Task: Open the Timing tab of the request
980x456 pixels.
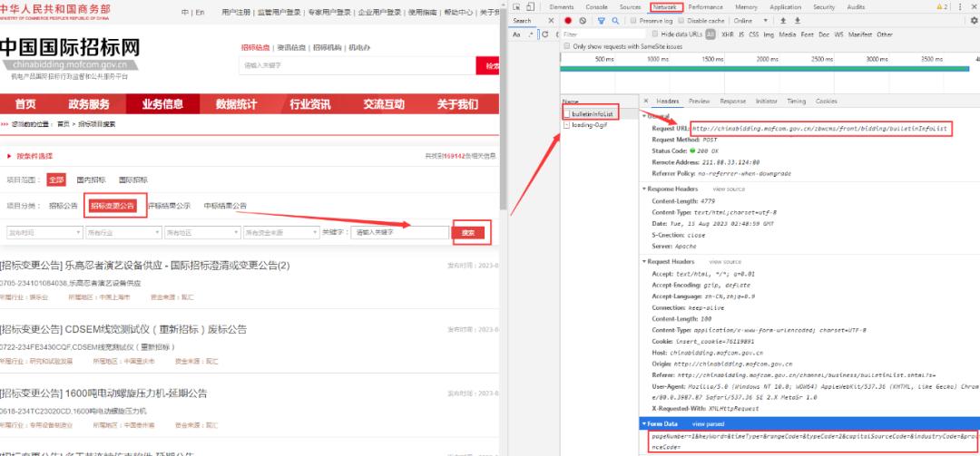Action: [x=797, y=101]
